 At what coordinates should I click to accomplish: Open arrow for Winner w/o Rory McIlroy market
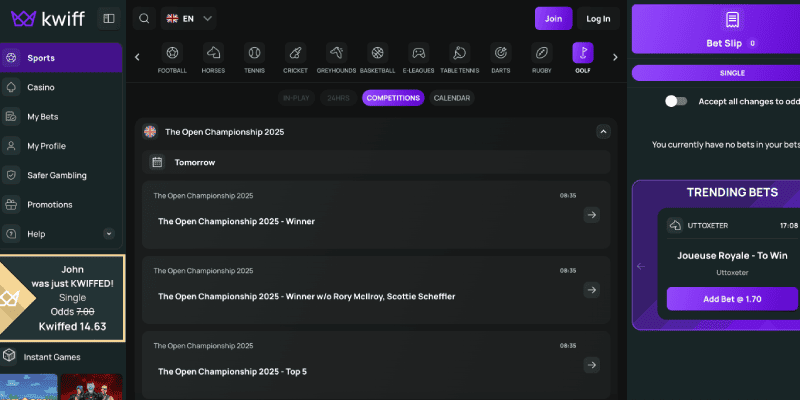[x=591, y=290]
